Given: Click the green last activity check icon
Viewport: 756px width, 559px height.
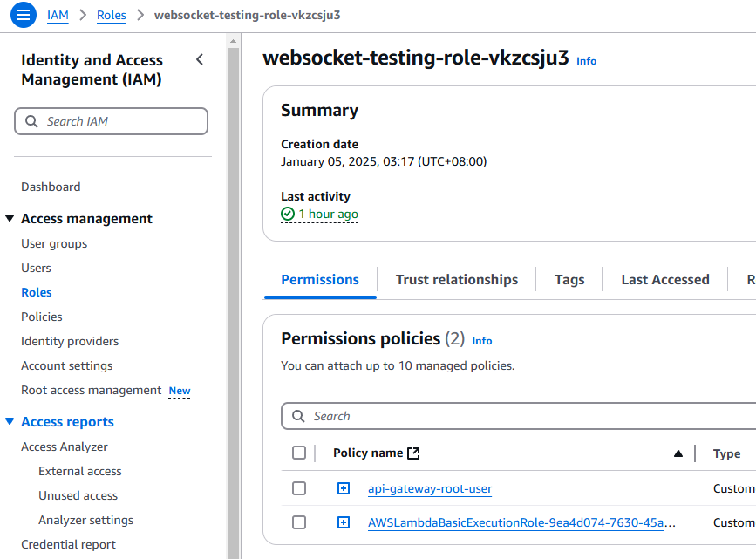Looking at the screenshot, I should click(288, 214).
